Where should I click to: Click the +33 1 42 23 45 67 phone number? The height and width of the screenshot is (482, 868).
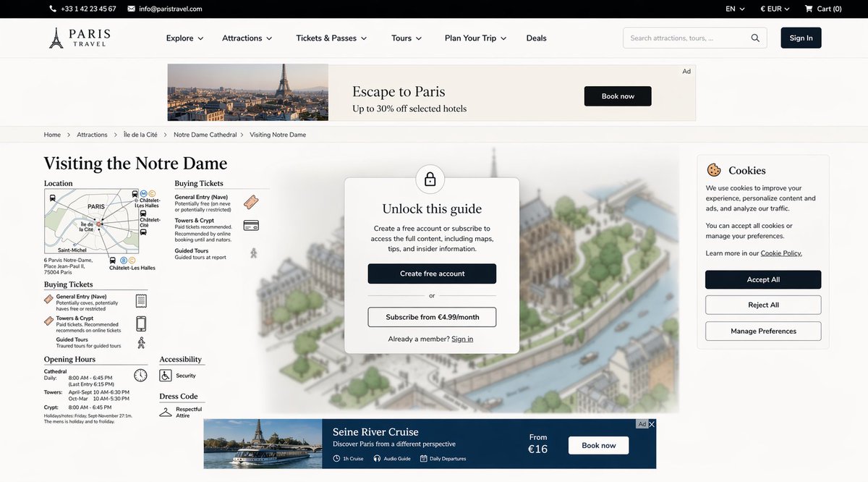point(88,9)
